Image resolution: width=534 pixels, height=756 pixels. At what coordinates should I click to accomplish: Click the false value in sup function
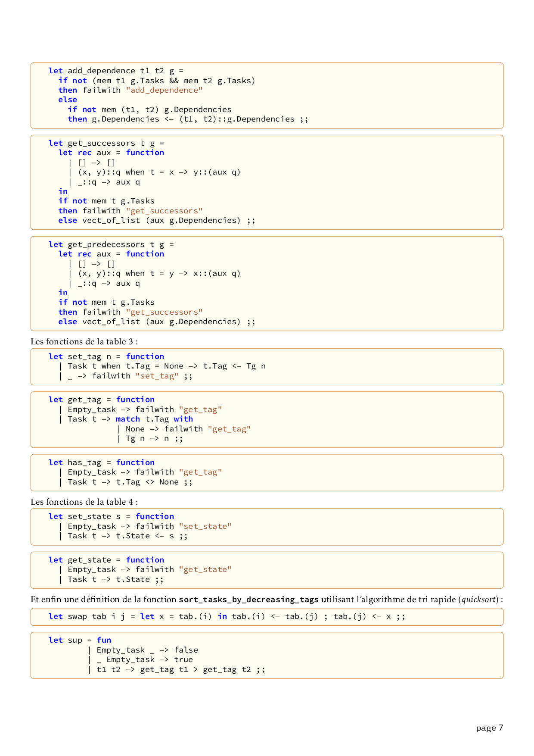coord(186,650)
